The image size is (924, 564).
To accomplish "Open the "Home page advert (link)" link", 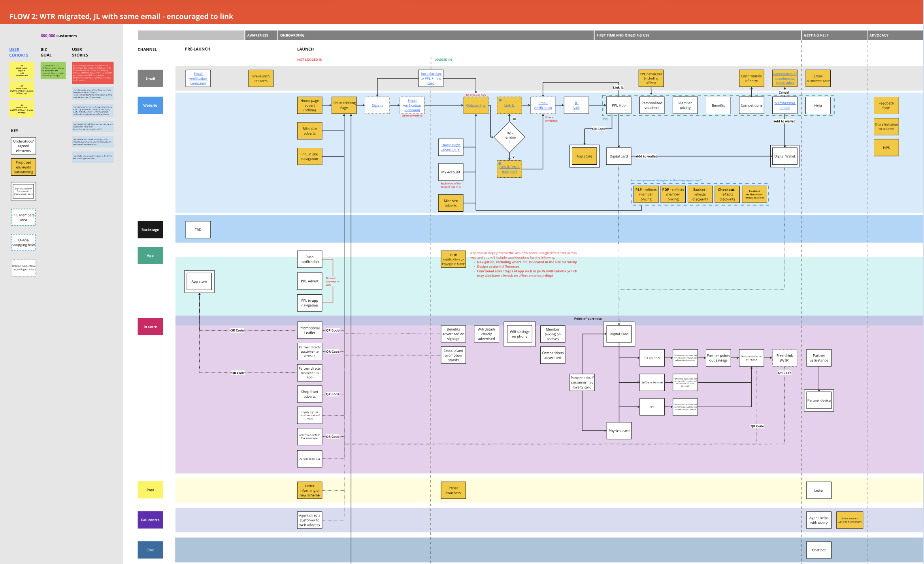I will coord(451,147).
